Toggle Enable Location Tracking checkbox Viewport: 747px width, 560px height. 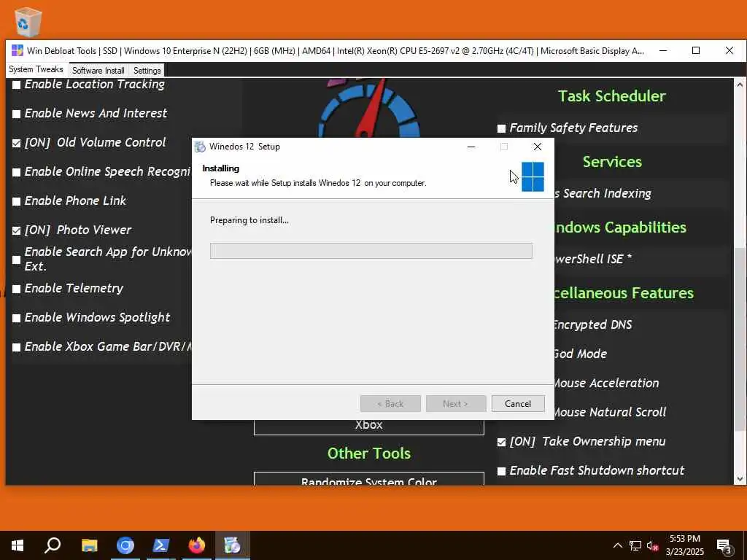(x=16, y=85)
